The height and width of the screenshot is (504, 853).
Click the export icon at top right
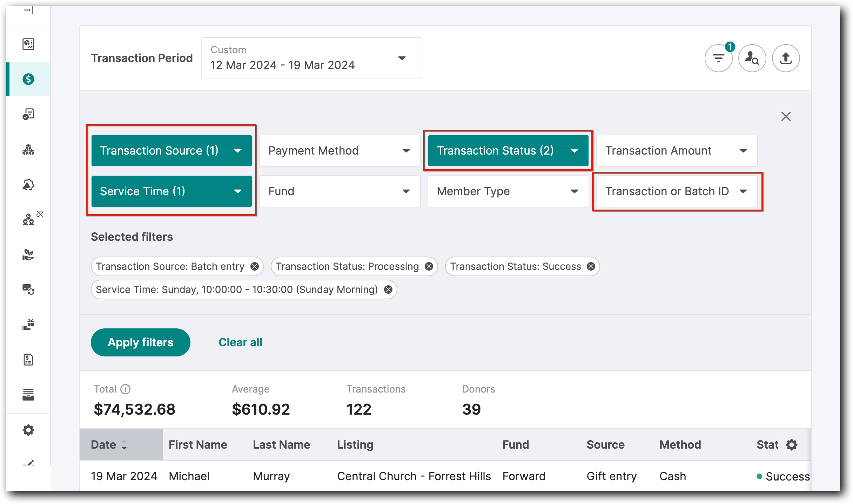[786, 58]
